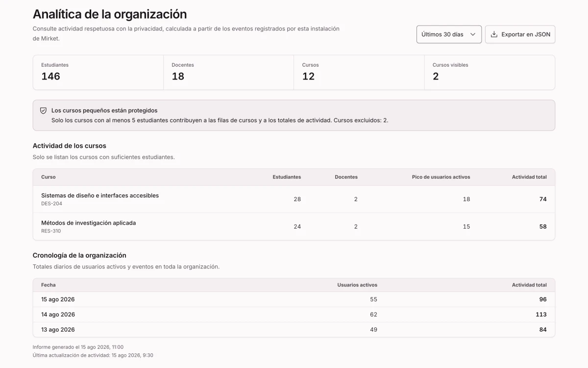Click the activity total 96
This screenshot has height=368, width=588.
[543, 299]
